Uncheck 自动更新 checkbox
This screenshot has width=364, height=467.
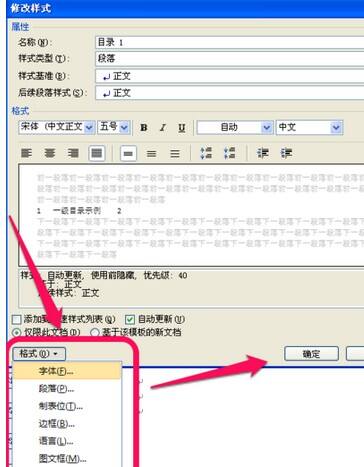point(129,319)
